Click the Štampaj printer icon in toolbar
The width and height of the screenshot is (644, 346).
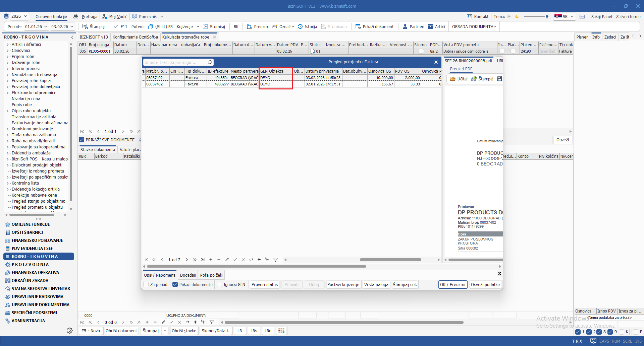[85, 26]
